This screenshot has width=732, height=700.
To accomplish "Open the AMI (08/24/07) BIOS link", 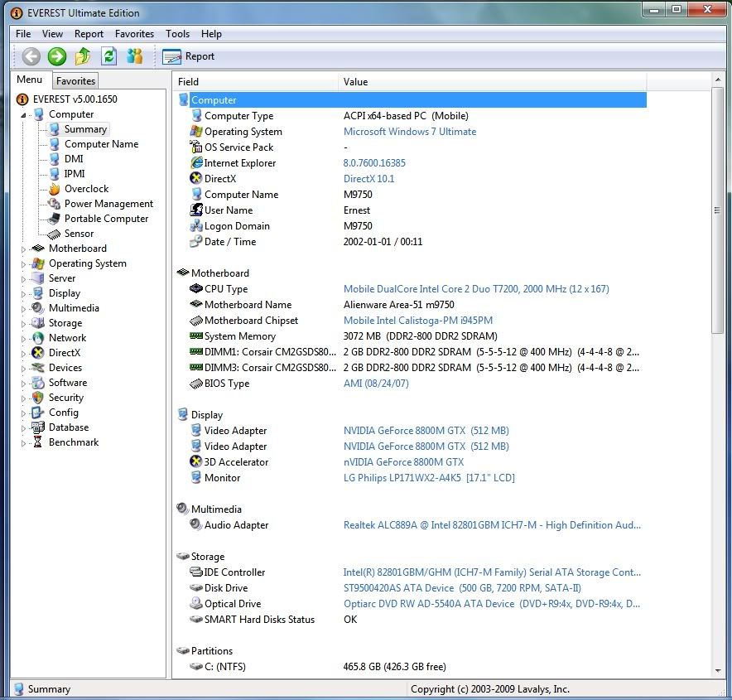I will click(376, 384).
